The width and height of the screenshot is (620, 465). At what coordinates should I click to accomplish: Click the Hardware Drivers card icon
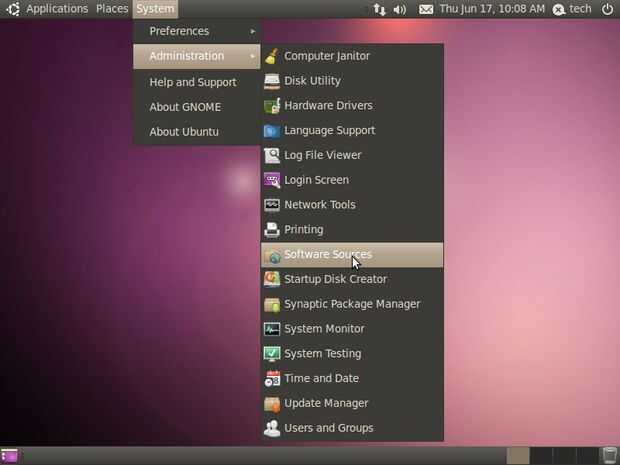tap(272, 106)
